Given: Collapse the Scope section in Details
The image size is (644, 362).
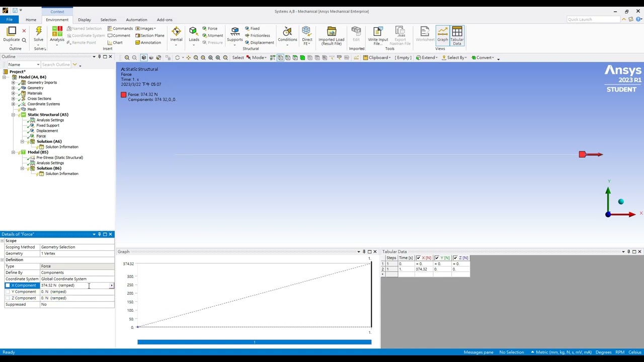Looking at the screenshot, I should [3, 241].
